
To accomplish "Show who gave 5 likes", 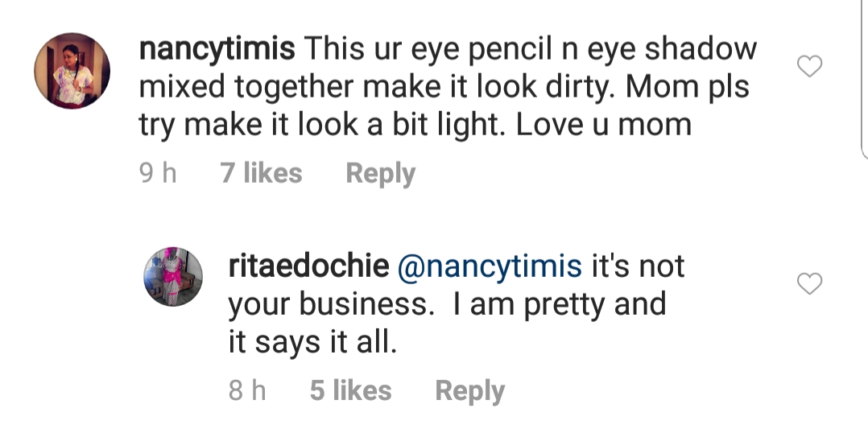I will (350, 391).
